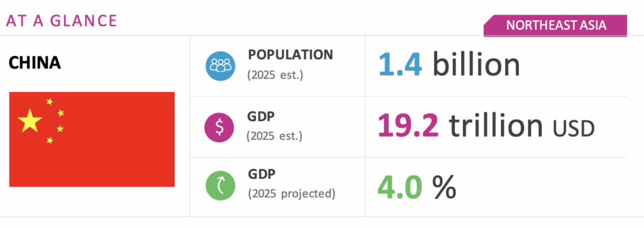The height and width of the screenshot is (228, 644).
Task: Click the percent symbol beside 4.0
Action: pyautogui.click(x=444, y=187)
